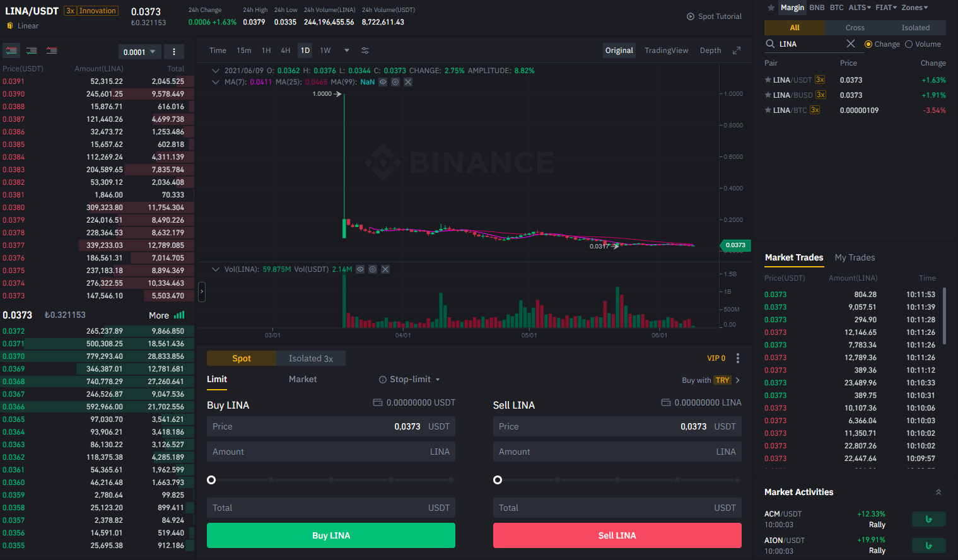Image resolution: width=958 pixels, height=560 pixels.
Task: Click the Buy LINA Amount input field
Action: pyautogui.click(x=331, y=452)
